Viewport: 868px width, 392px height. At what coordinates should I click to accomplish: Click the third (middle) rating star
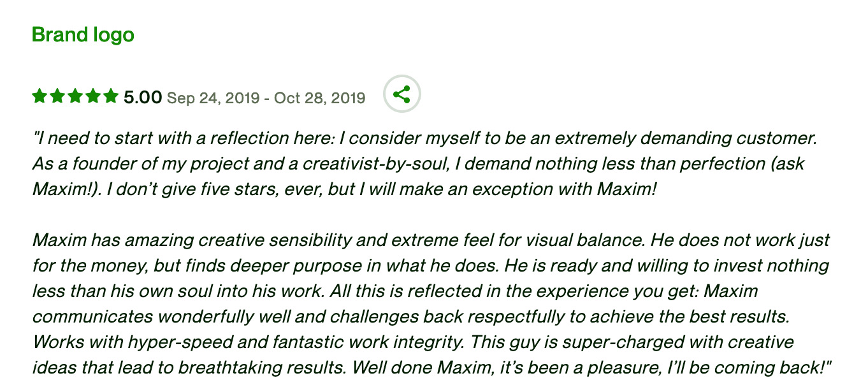click(75, 96)
